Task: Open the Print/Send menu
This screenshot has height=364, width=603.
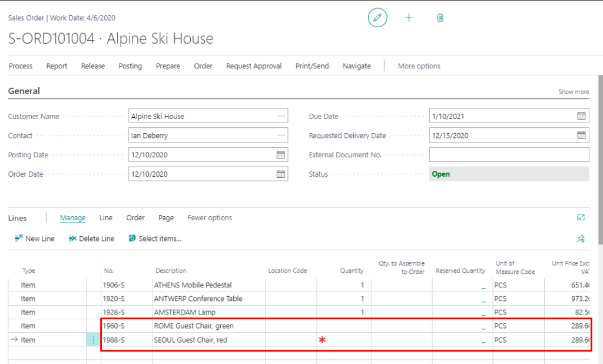Action: [x=312, y=66]
